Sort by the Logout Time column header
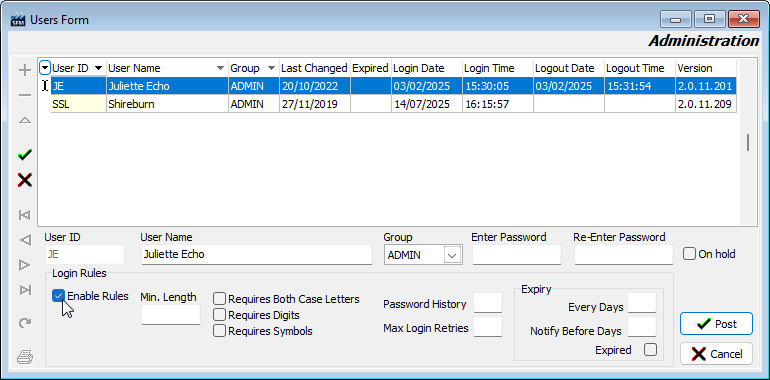Screen dimensions: 770x380 click(x=639, y=68)
